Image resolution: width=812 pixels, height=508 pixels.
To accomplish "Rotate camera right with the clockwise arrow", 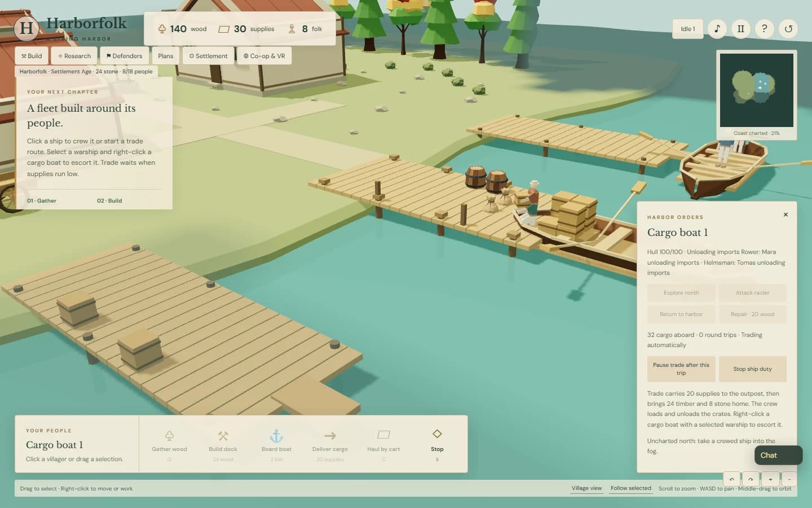I will pos(751,479).
